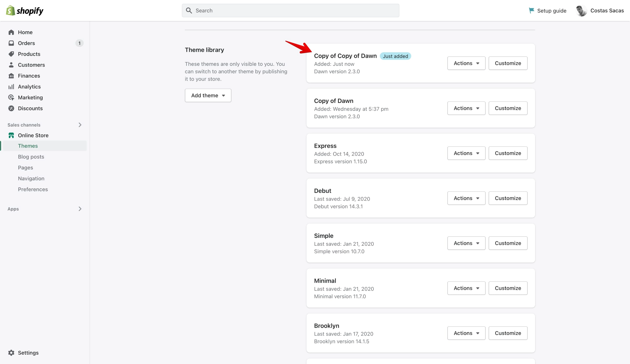Click the Apps heading text
The height and width of the screenshot is (364, 630).
[13, 209]
